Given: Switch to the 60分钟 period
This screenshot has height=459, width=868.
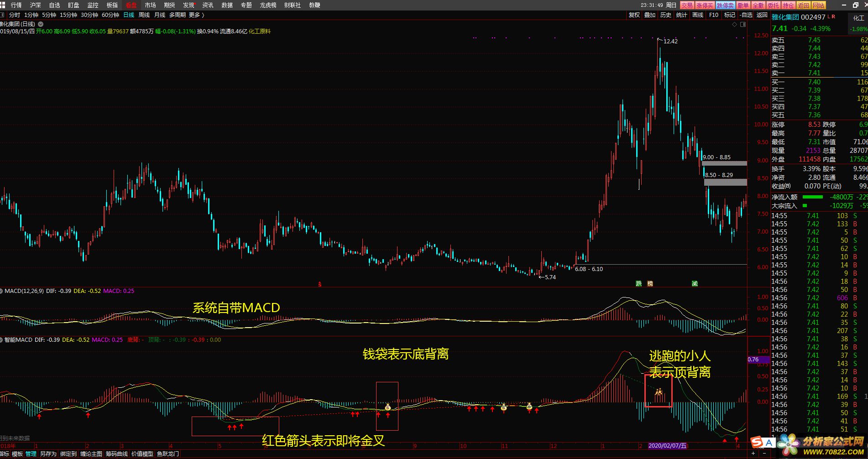Looking at the screenshot, I should 110,15.
